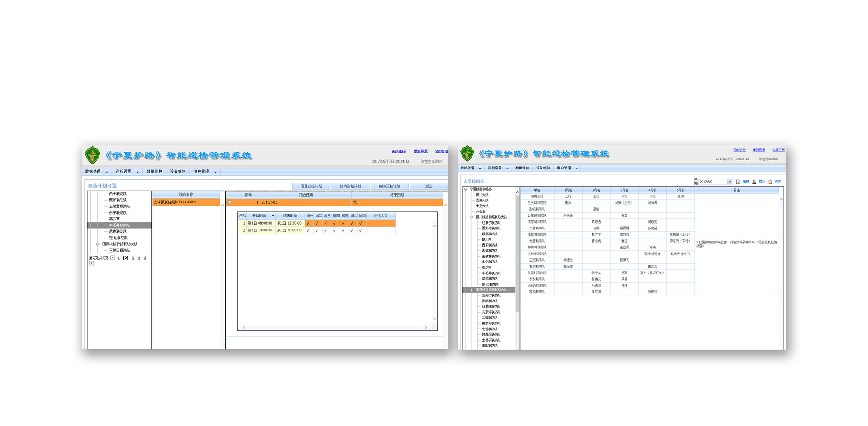
Task: Go to page 3 in tree pagination
Action: click(133, 258)
